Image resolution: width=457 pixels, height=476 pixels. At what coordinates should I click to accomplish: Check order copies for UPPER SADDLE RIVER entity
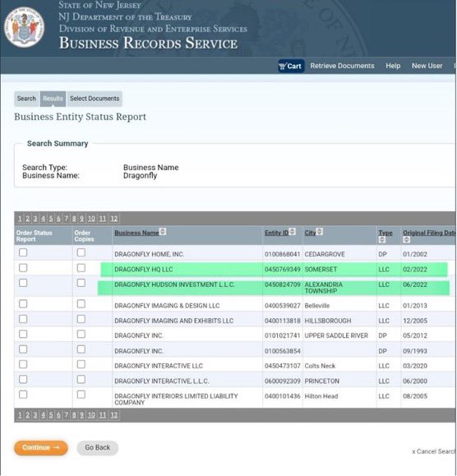(x=81, y=335)
